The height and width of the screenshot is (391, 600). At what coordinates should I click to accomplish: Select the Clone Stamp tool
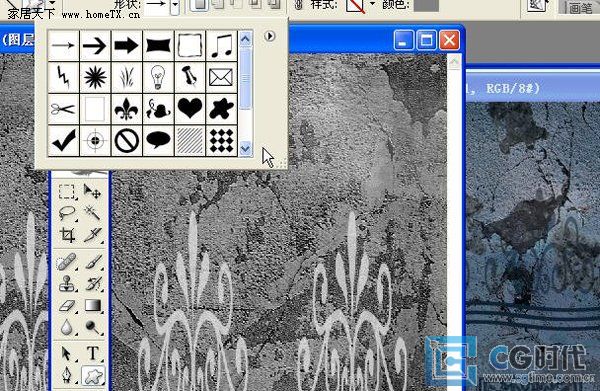click(x=67, y=284)
